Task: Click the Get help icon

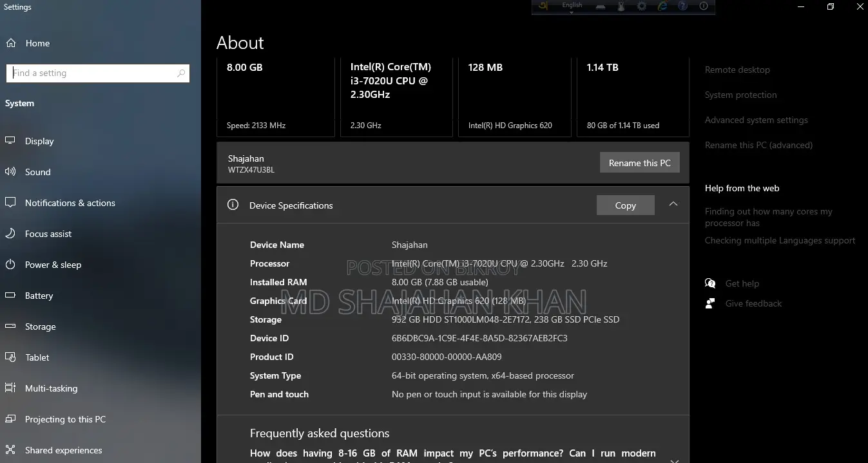Action: pos(710,283)
